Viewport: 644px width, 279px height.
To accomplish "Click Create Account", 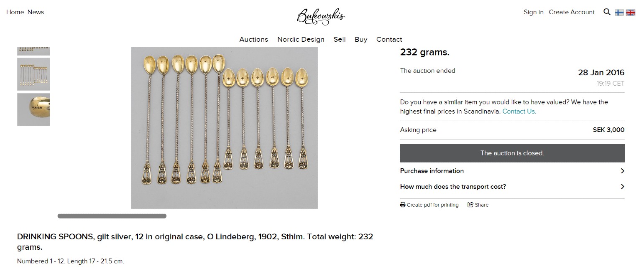I will coord(572,12).
